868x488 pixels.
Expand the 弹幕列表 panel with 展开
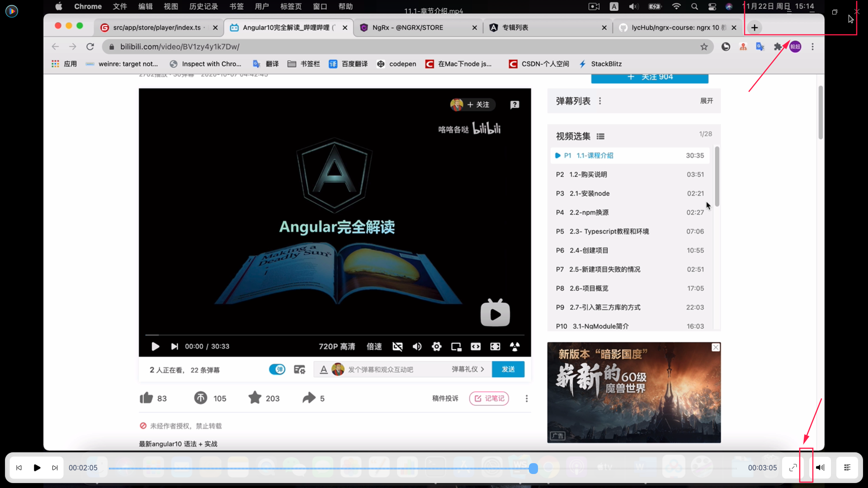point(706,101)
